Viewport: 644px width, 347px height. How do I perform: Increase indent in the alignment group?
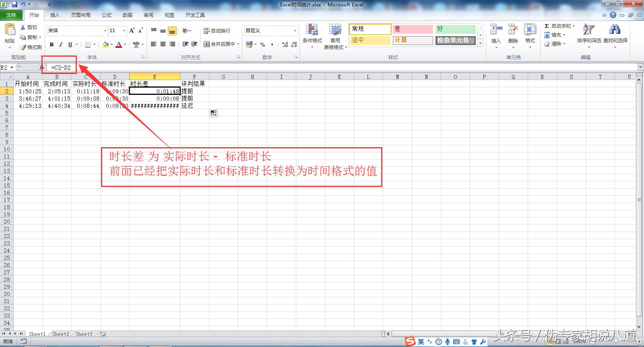(x=194, y=44)
